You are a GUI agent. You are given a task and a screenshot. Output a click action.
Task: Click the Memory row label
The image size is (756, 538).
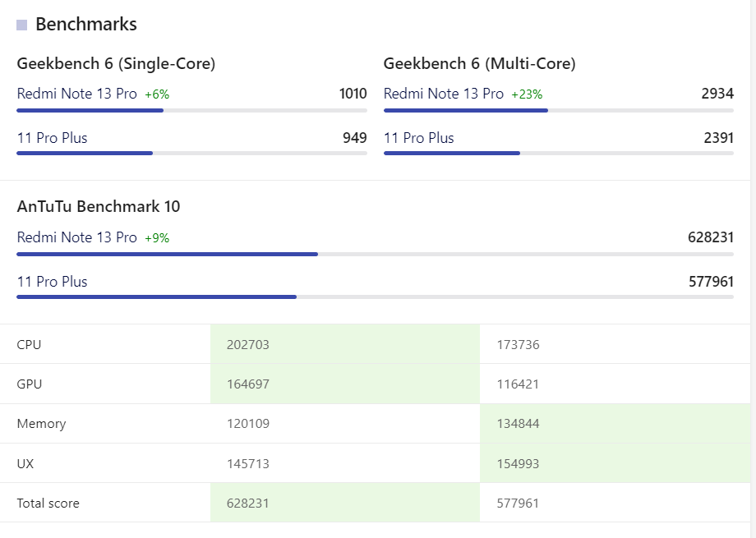(41, 424)
